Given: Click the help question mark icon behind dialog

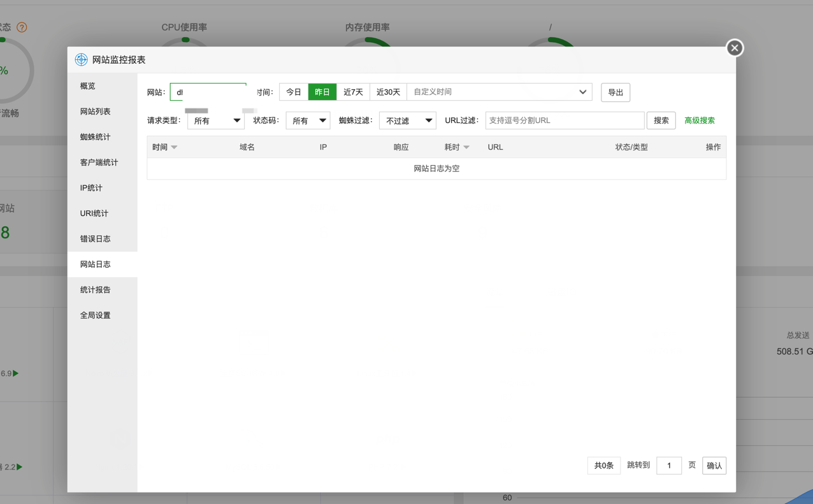Looking at the screenshot, I should click(22, 27).
